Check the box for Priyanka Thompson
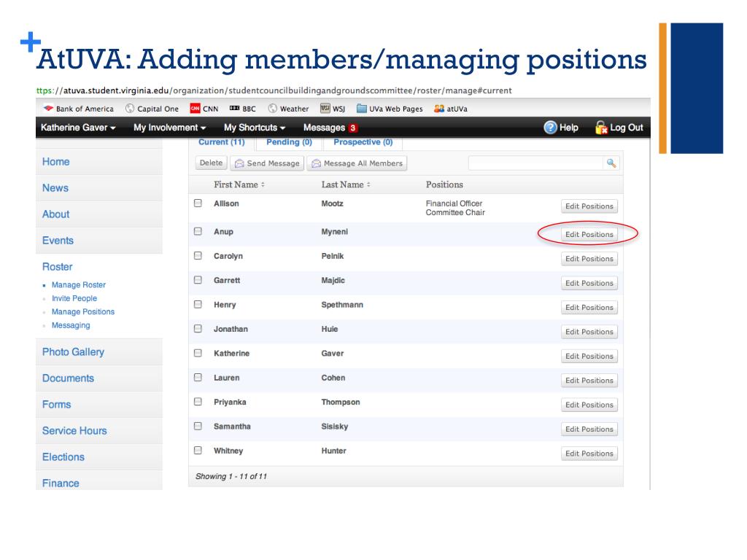The image size is (747, 560). click(198, 402)
